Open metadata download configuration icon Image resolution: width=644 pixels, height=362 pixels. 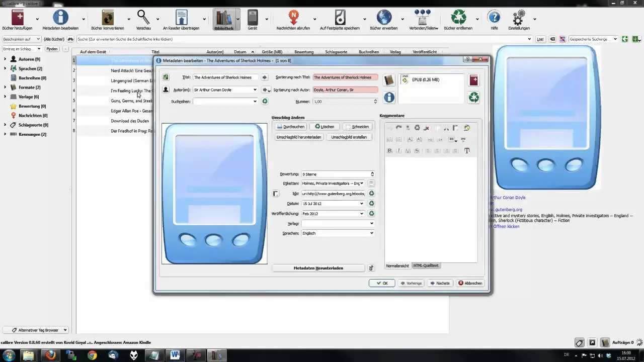pos(371,268)
